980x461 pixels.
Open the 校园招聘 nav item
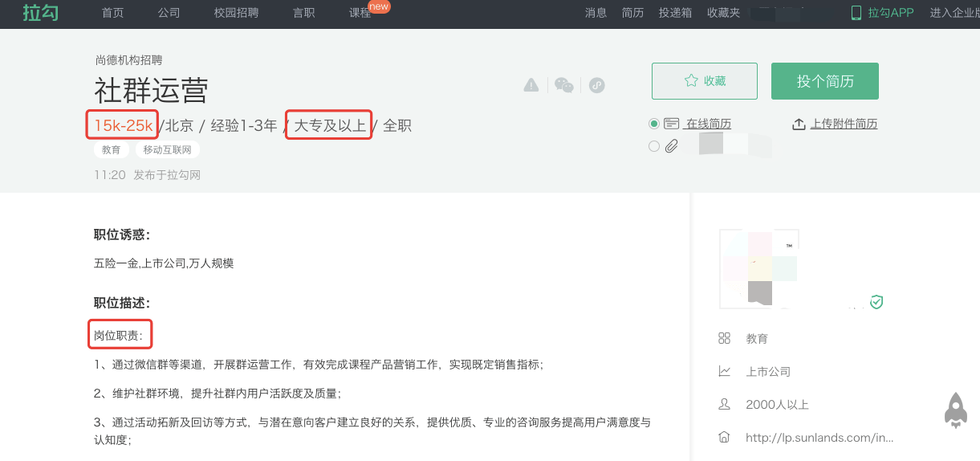coord(236,13)
